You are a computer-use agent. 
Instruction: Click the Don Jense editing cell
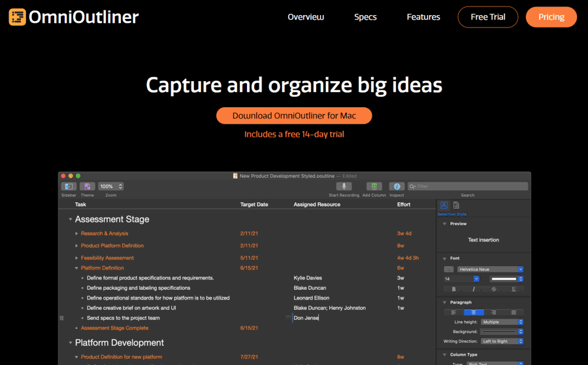pyautogui.click(x=306, y=318)
